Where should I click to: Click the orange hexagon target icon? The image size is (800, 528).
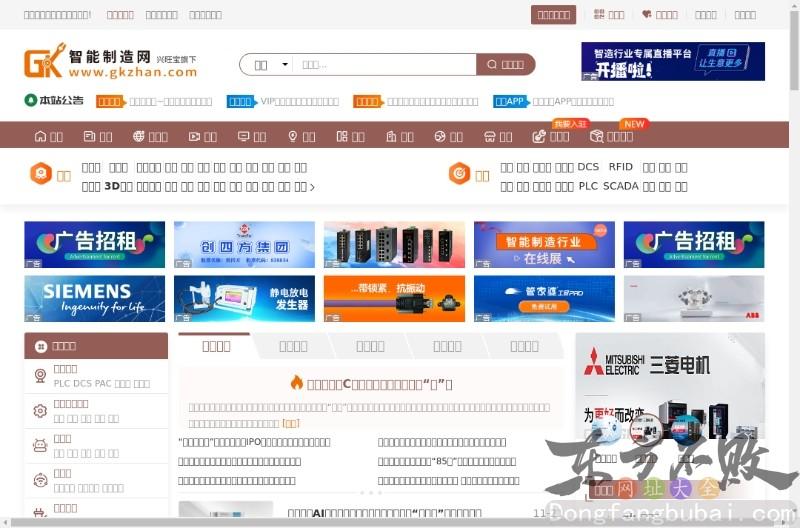point(459,173)
